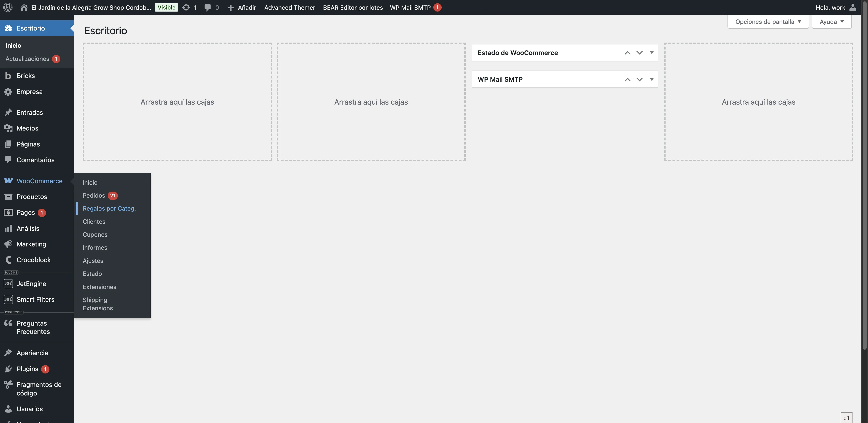Screen dimensions: 868x423
Task: Select the Análisis chart icon
Action: (8, 228)
